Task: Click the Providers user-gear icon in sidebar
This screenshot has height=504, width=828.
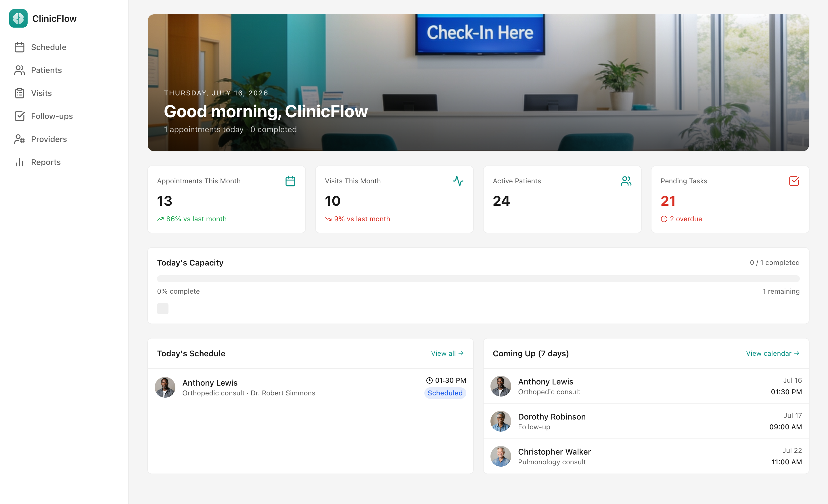Action: [20, 139]
